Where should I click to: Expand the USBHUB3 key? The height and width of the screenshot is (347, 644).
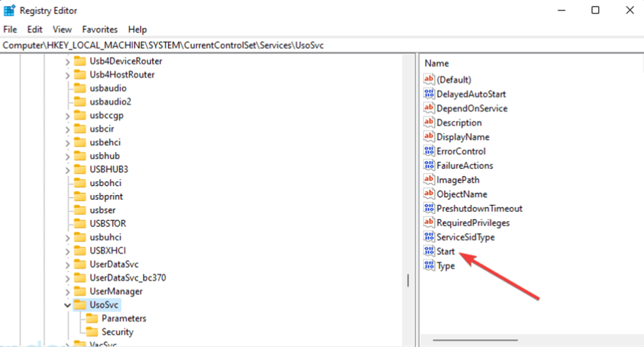[x=67, y=170]
